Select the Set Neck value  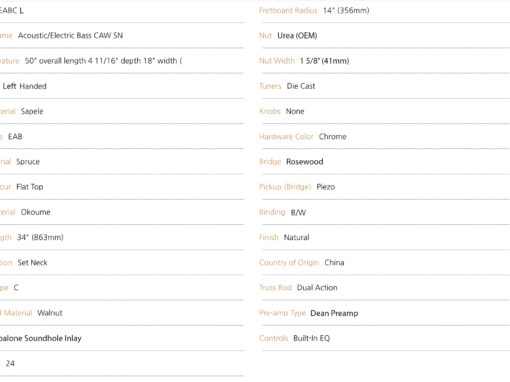pyautogui.click(x=32, y=263)
